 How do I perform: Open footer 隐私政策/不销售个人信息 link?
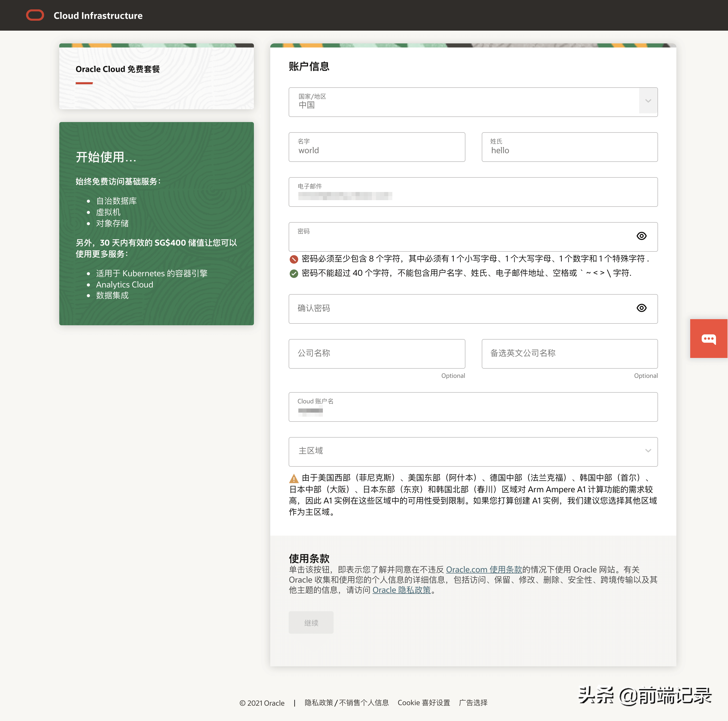347,703
